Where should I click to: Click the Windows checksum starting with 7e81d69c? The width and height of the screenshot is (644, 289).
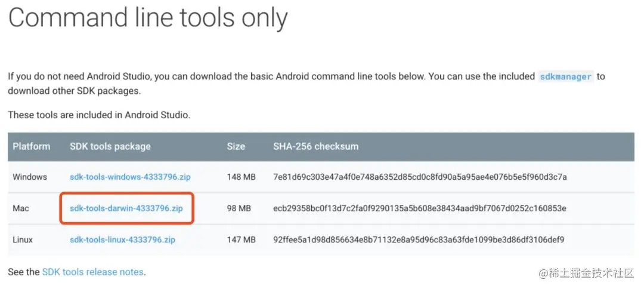[x=420, y=177]
